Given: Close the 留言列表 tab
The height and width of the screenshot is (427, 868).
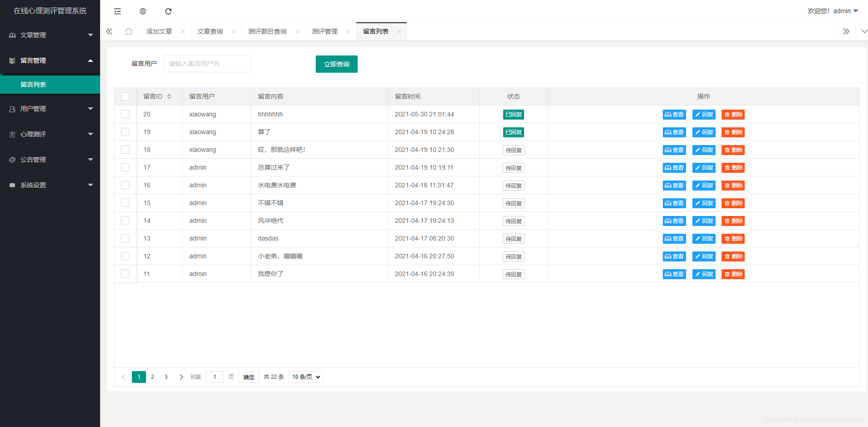Looking at the screenshot, I should point(399,31).
